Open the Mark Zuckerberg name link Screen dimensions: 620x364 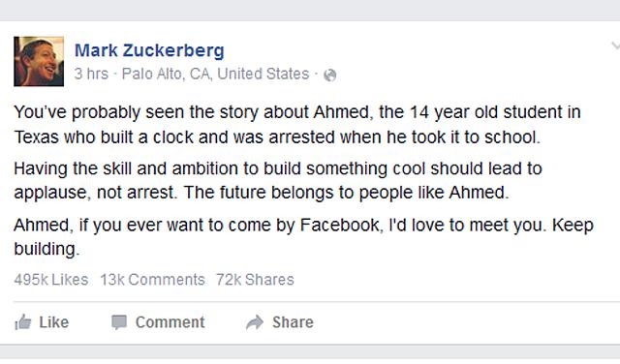(x=149, y=50)
